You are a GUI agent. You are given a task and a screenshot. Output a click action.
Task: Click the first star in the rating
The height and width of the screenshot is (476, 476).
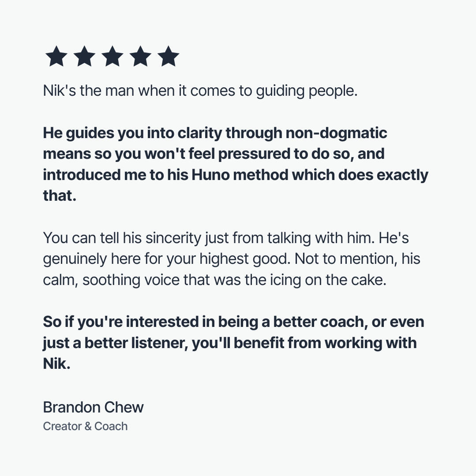[56, 57]
